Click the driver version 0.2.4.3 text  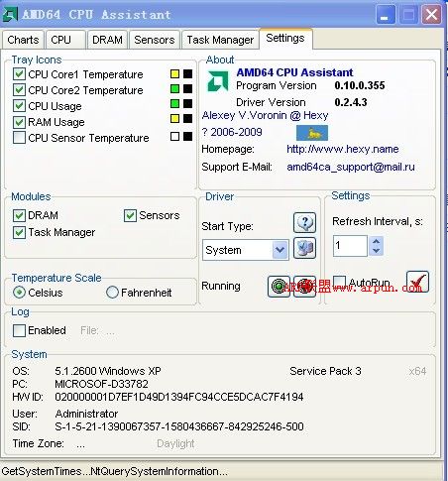(x=351, y=102)
